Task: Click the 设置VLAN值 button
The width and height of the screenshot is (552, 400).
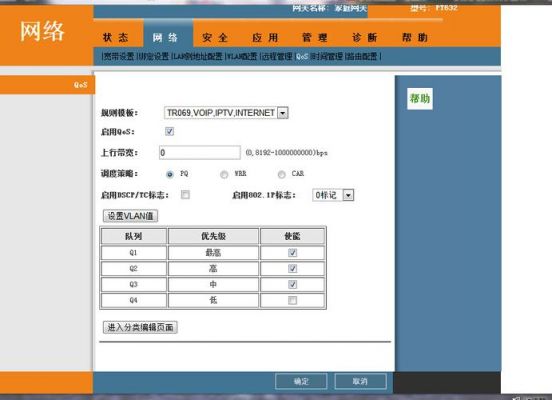Action: point(130,216)
